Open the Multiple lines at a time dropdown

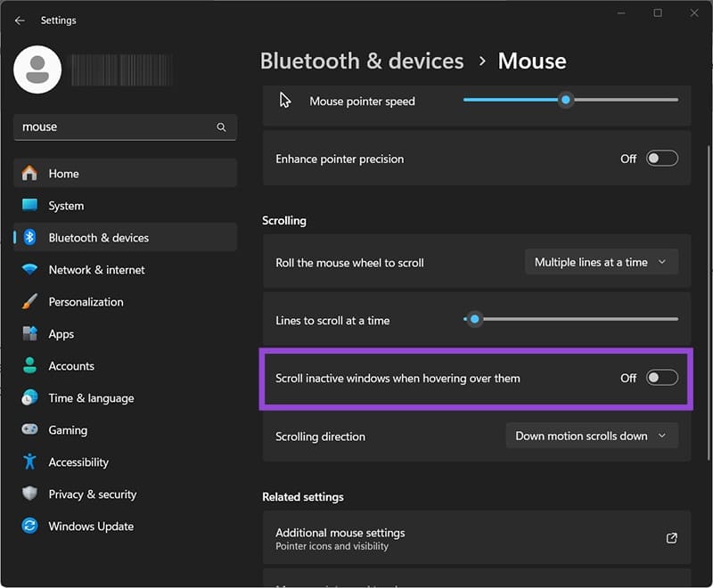[x=602, y=262]
